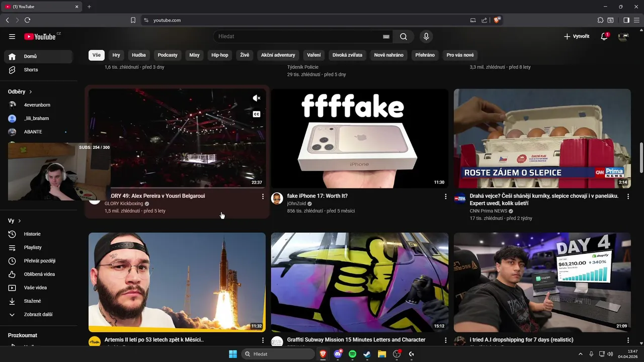Select the Hip-hop filter chip
The width and height of the screenshot is (644, 362).
[x=220, y=55]
